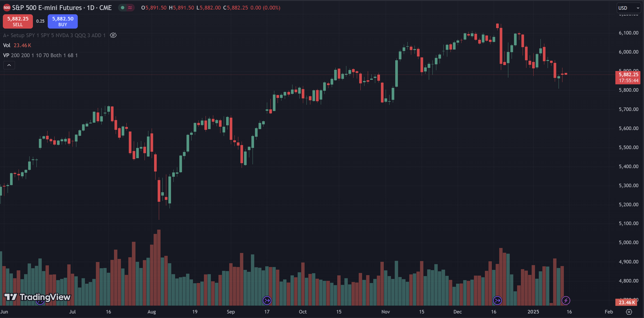Open chart settings gear at bottom right

point(629,312)
